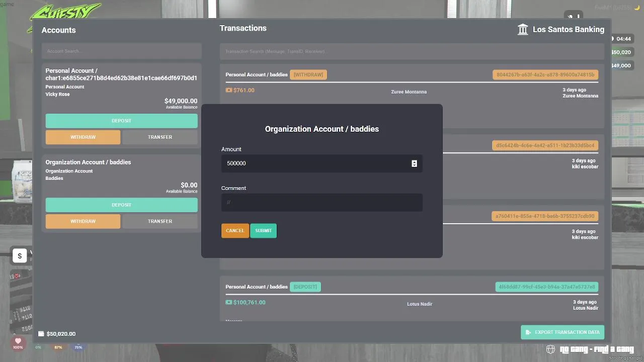Click transaction ID d5c6424b-4c6e-4a42-a511-1b23b33d5bc4
644x362 pixels.
click(x=545, y=145)
